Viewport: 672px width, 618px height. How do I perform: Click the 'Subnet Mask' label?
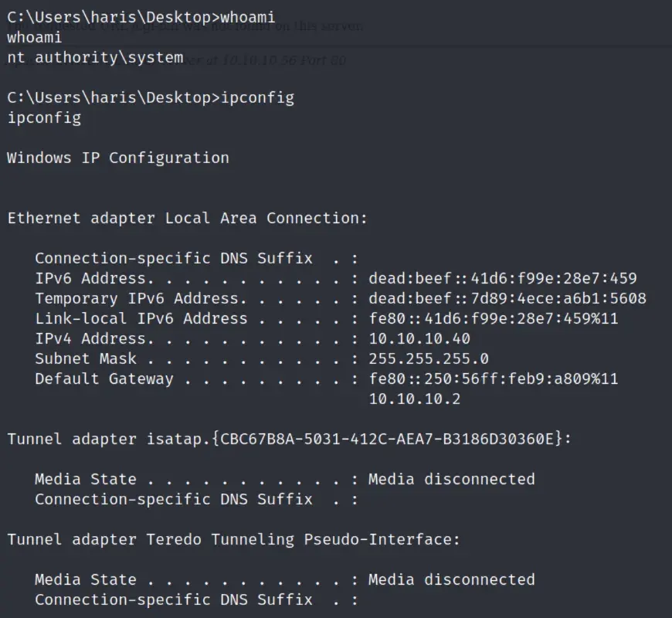coord(85,358)
